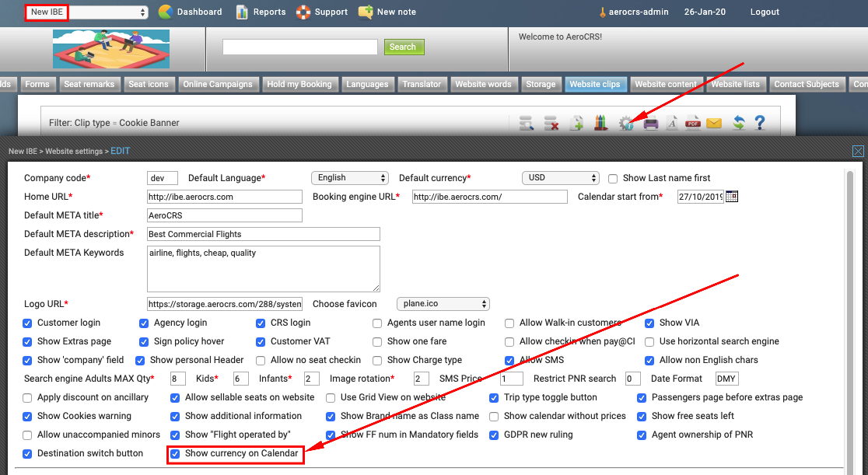Toggle the Agency login checkbox
The width and height of the screenshot is (868, 475).
coord(144,323)
